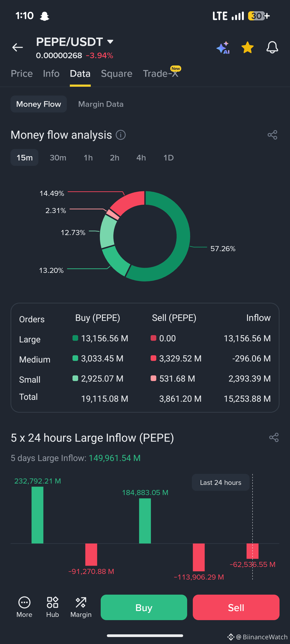The width and height of the screenshot is (290, 644).
Task: Show Money flow analysis info tooltip
Action: [121, 135]
